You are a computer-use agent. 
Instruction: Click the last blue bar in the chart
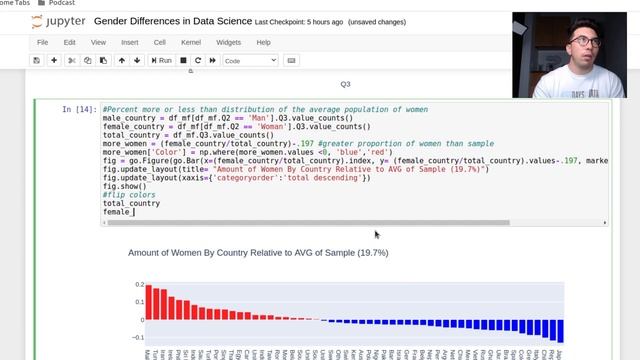click(560, 331)
